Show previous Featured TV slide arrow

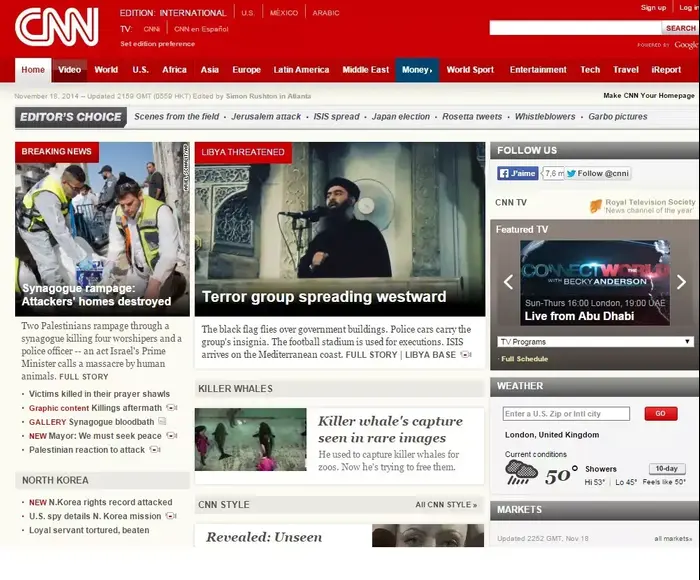pyautogui.click(x=508, y=282)
